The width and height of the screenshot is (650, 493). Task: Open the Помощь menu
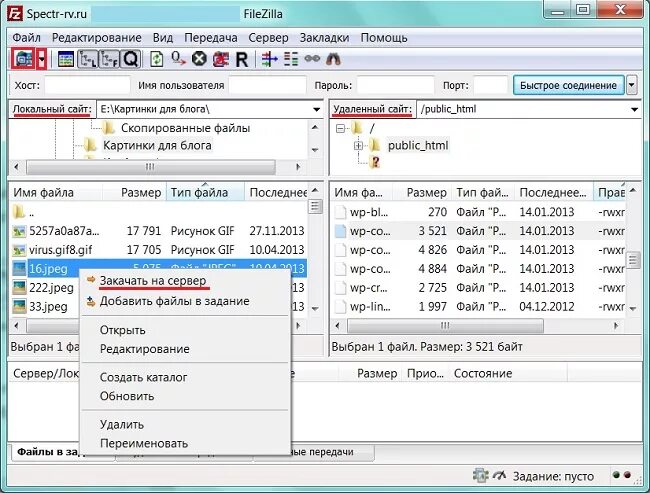pyautogui.click(x=384, y=38)
